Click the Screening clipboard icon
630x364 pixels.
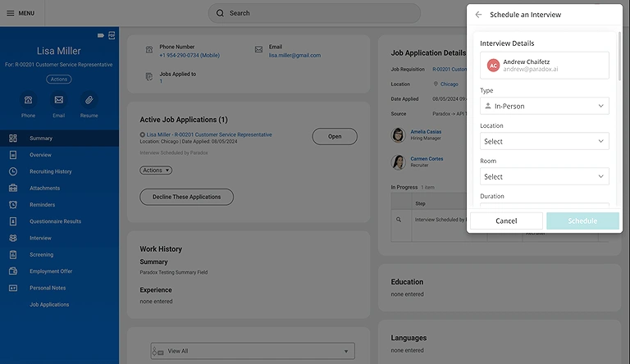tap(13, 255)
